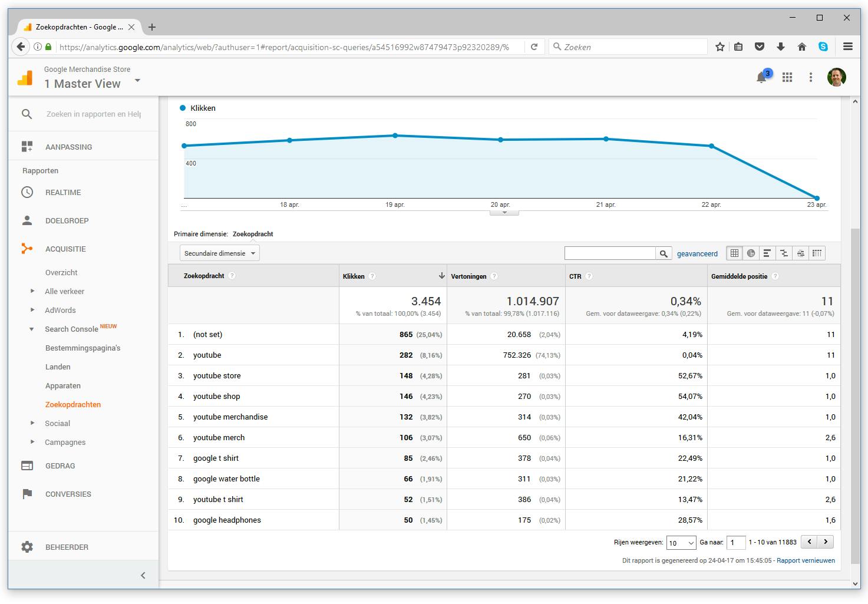
Task: Open the Zoekopdrachten report in sidebar
Action: (x=73, y=404)
